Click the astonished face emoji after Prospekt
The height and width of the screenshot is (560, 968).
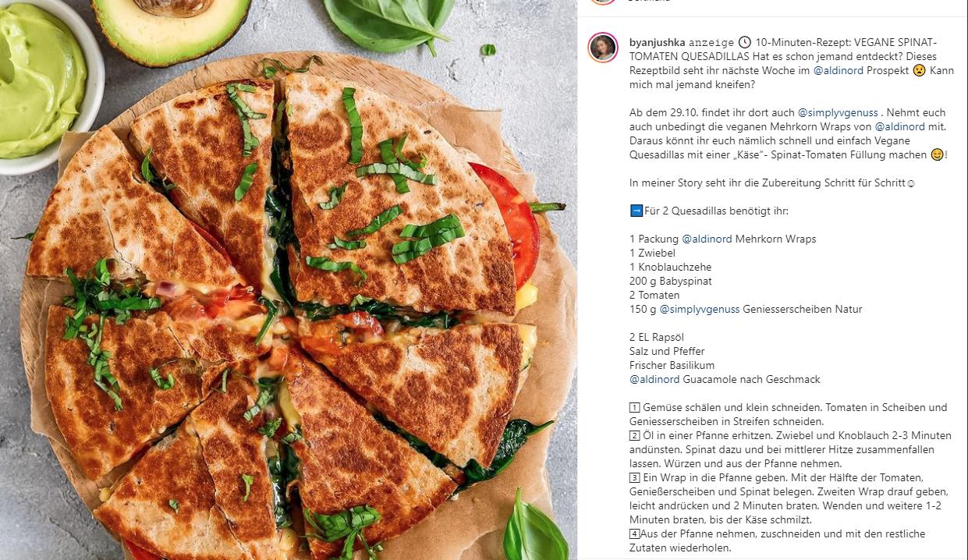point(920,70)
